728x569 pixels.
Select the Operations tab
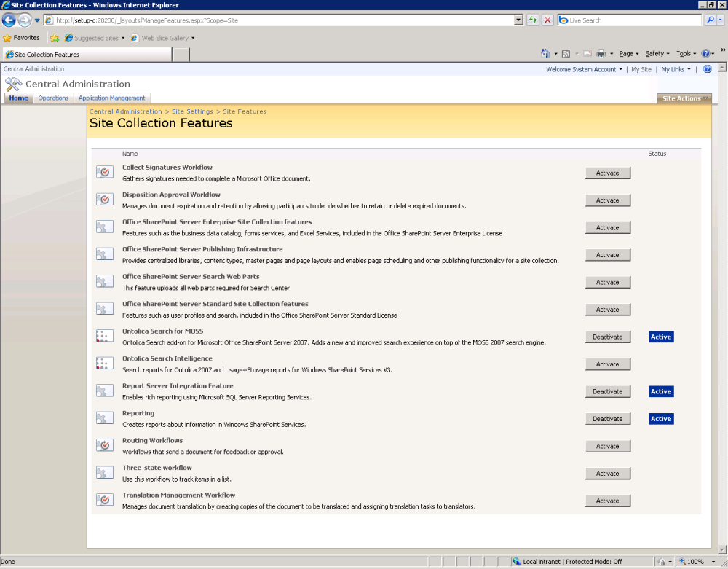(53, 98)
